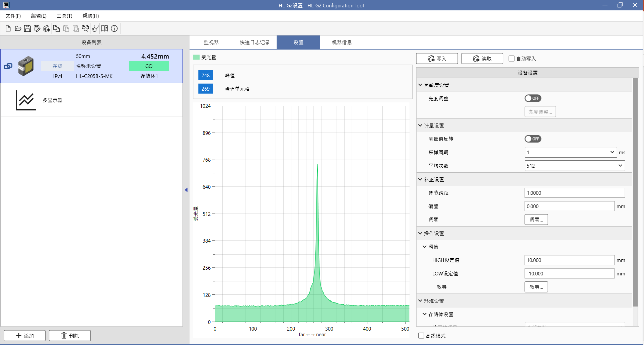Save with the floppy disk icon
Image resolution: width=644 pixels, height=345 pixels.
(x=27, y=28)
